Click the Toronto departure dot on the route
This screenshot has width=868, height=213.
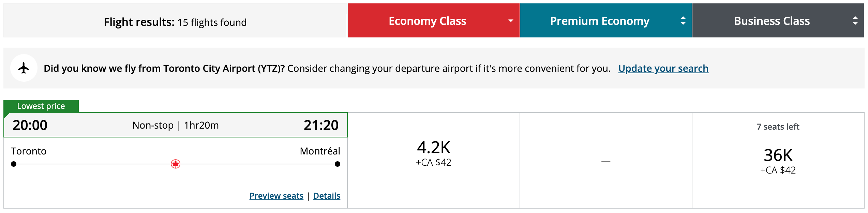[14, 164]
